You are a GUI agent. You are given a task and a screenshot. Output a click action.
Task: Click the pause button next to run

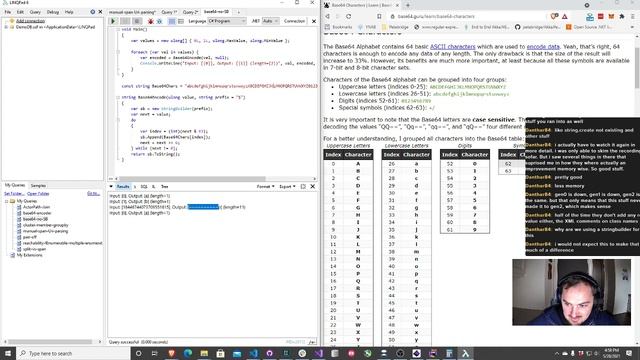pyautogui.click(x=125, y=21)
